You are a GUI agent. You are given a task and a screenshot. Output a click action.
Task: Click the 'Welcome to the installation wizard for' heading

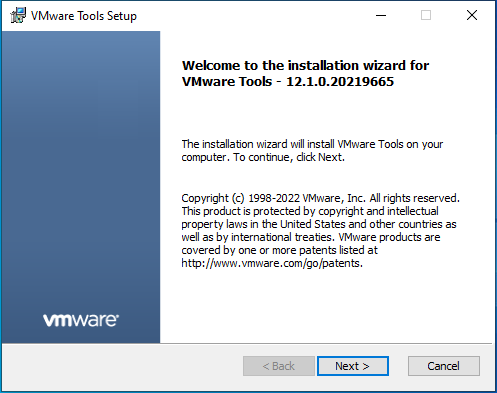[305, 65]
